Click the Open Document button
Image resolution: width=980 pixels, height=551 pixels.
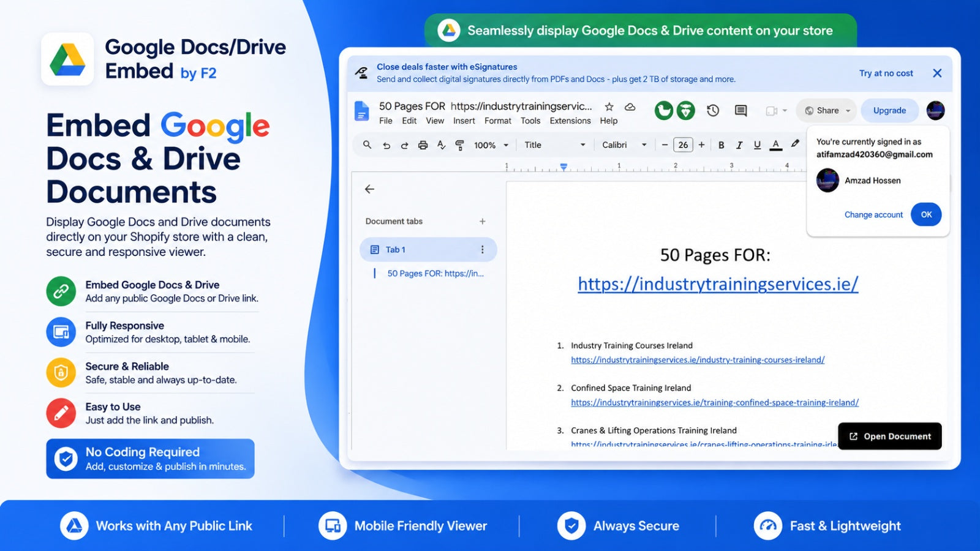click(x=889, y=436)
